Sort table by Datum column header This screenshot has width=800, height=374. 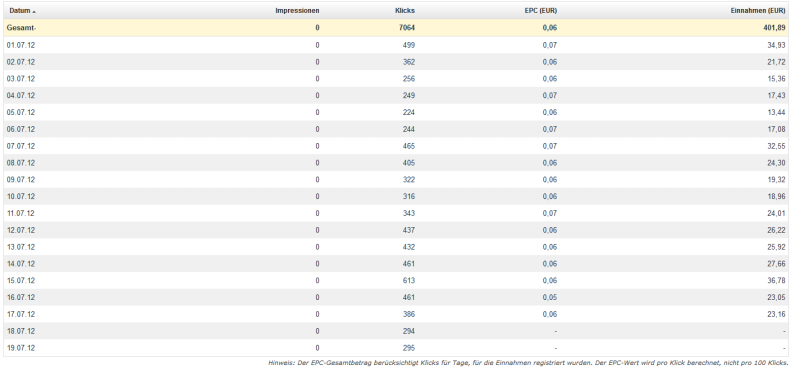pos(20,11)
